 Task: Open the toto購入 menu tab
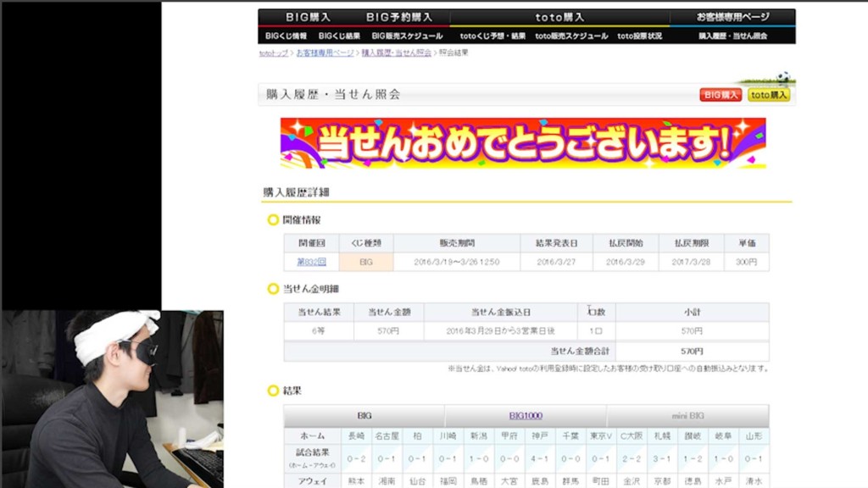click(x=559, y=17)
